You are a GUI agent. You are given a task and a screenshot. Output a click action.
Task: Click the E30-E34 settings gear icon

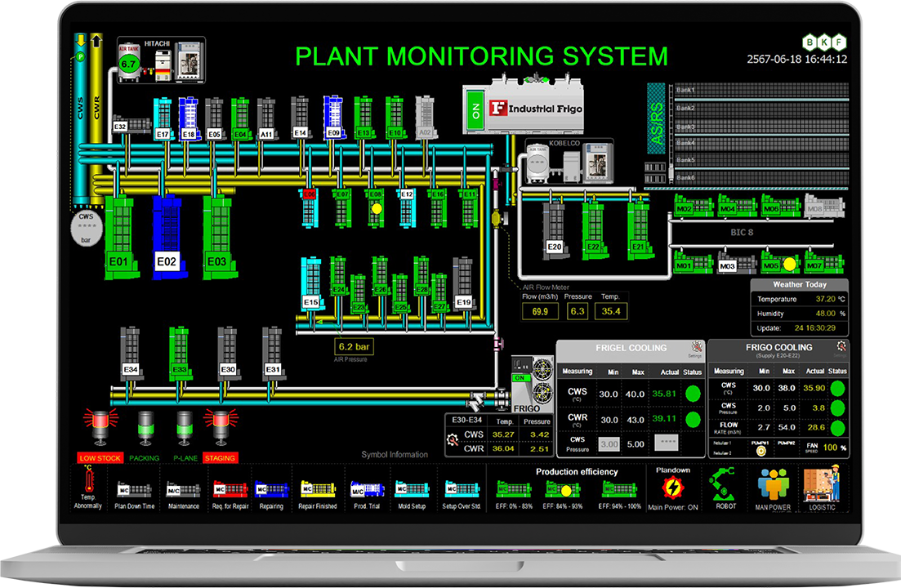click(452, 441)
